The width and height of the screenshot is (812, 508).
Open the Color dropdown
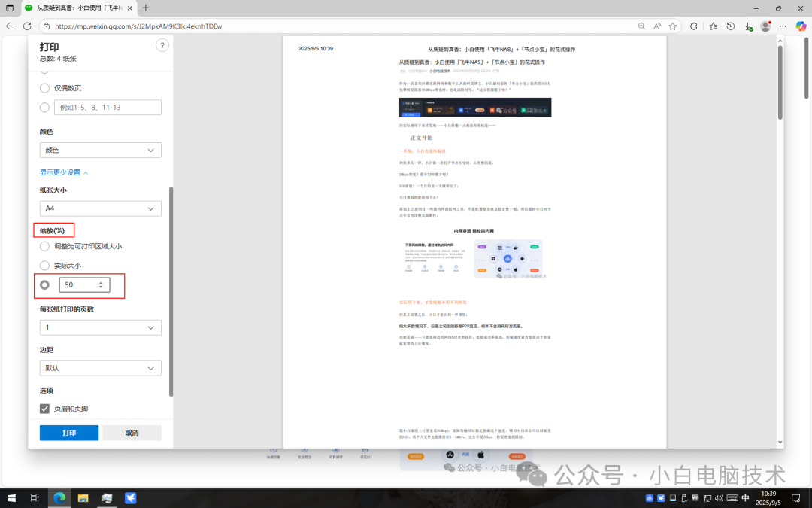101,150
